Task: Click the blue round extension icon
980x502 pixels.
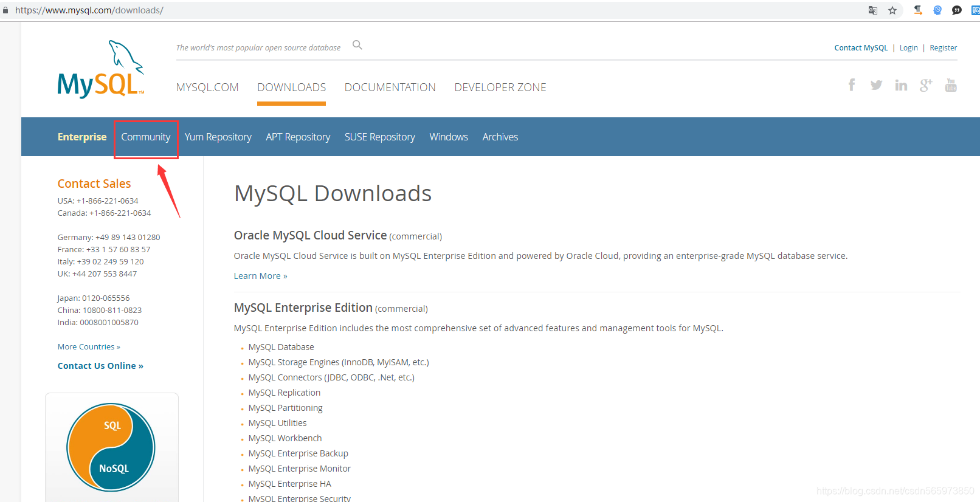Action: (x=937, y=10)
